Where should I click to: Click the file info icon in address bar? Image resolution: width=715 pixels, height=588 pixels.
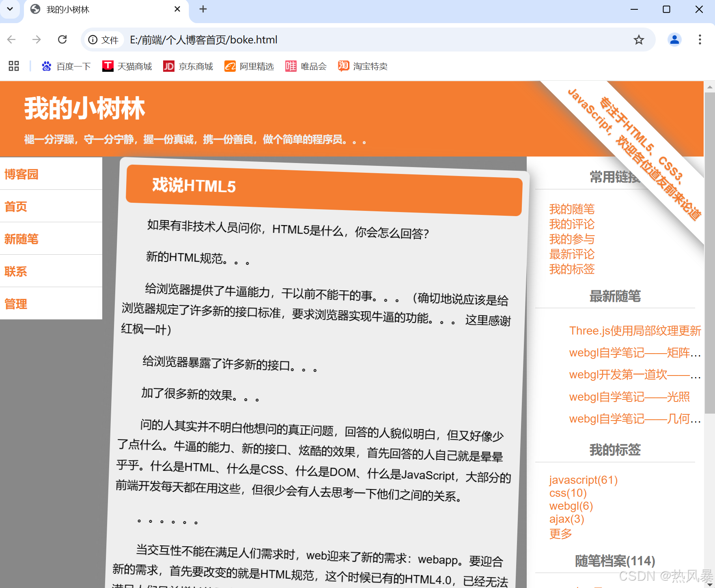point(93,40)
